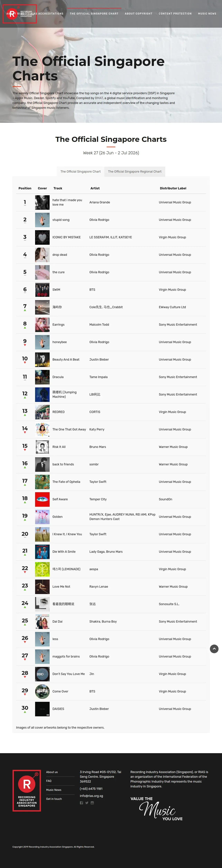
Task: Select The Official Singapore Chart tab
Action: click(81, 172)
